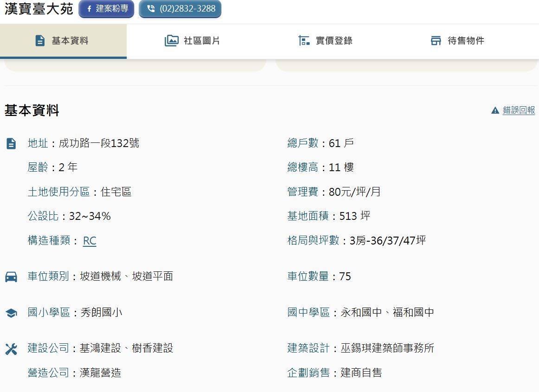Image resolution: width=539 pixels, height=392 pixels.
Task: Click the warning triangle icon near 錯誤回報
Action: [x=495, y=110]
